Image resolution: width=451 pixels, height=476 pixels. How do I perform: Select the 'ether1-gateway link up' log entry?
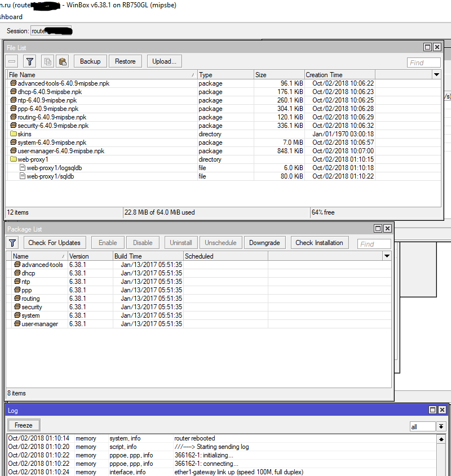[221, 473]
